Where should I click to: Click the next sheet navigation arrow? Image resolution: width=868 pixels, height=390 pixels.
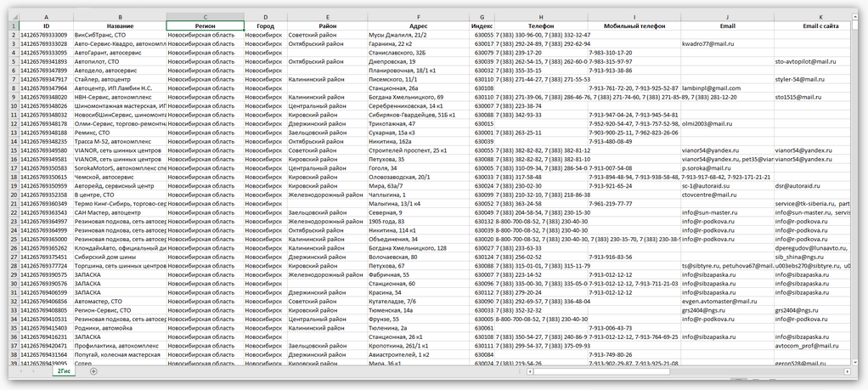pyautogui.click(x=35, y=371)
